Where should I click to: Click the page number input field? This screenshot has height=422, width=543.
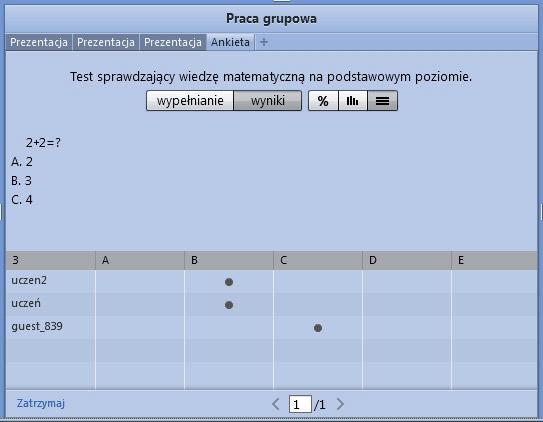[x=300, y=404]
